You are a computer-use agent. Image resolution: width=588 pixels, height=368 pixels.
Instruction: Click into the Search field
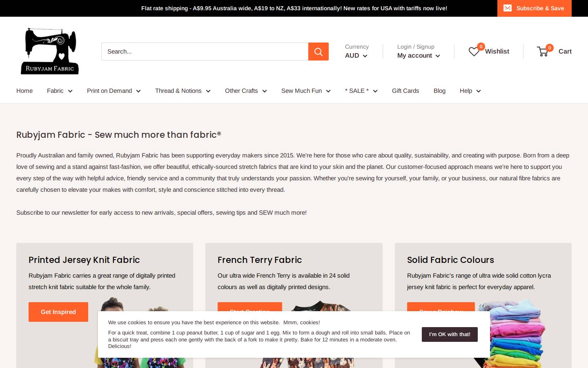click(x=205, y=52)
